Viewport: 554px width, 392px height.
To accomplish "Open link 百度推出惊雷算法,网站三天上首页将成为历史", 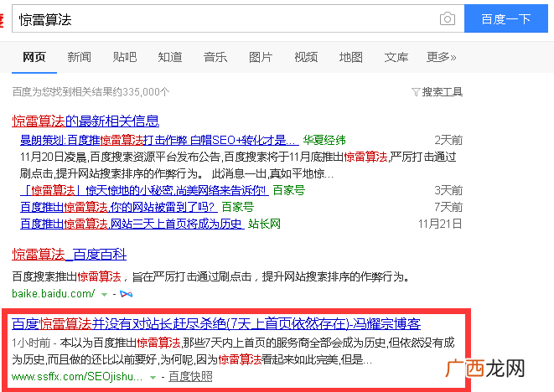I will pyautogui.click(x=132, y=224).
